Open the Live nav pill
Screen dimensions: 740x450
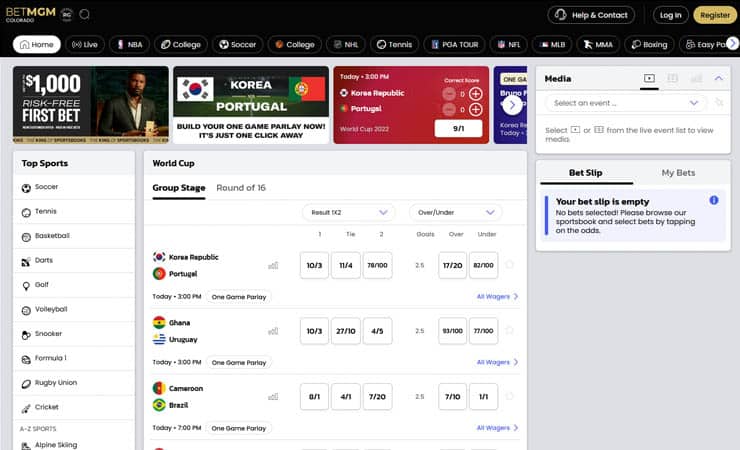point(85,44)
